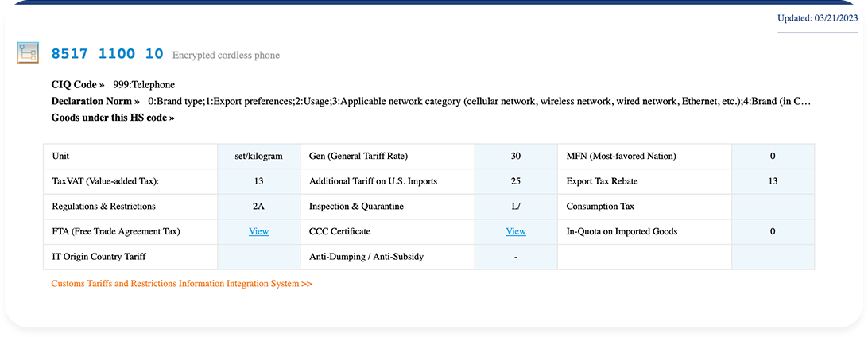Click the Anti-Dumping / Anti-Subsidy label
This screenshot has height=337, width=868.
coord(365,257)
